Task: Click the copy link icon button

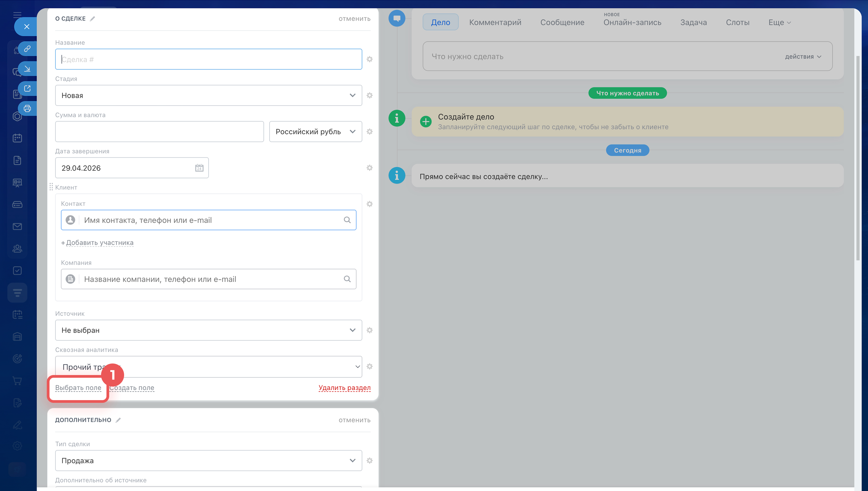Action: [27, 49]
